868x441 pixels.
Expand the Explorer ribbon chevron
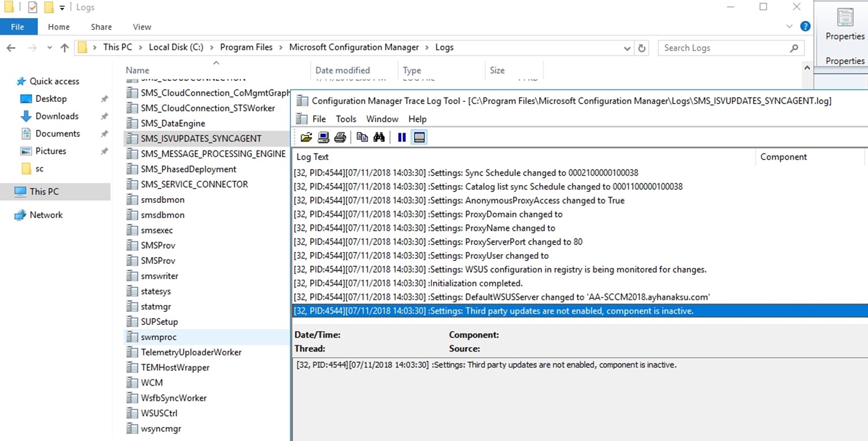click(x=789, y=27)
